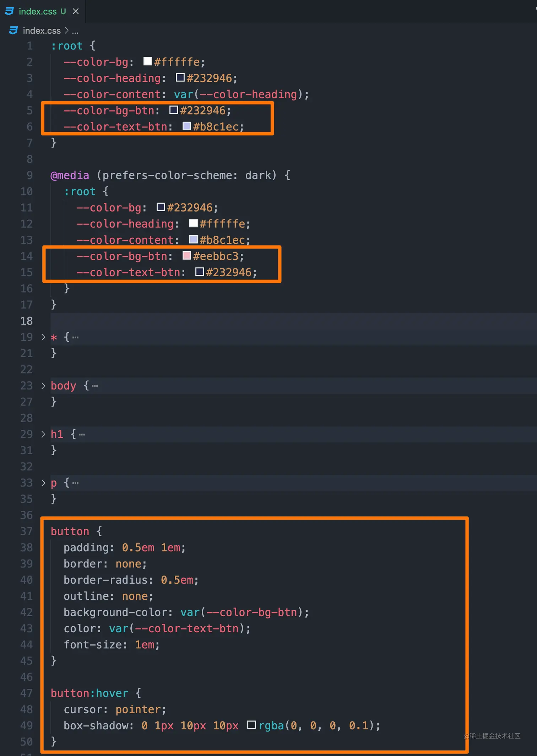Click the CSS file icon in the tab

pos(10,11)
